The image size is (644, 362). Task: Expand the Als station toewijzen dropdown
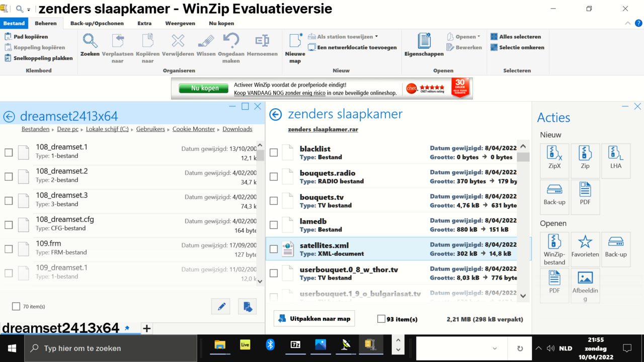(376, 37)
